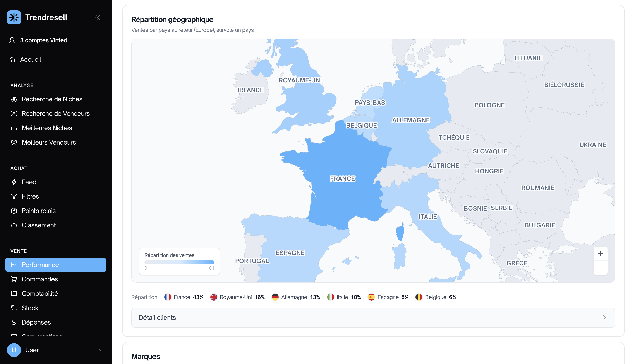Screen dimensions: 635x364
Task: Click the Meilleures Niches chart icon
Action: [14, 128]
